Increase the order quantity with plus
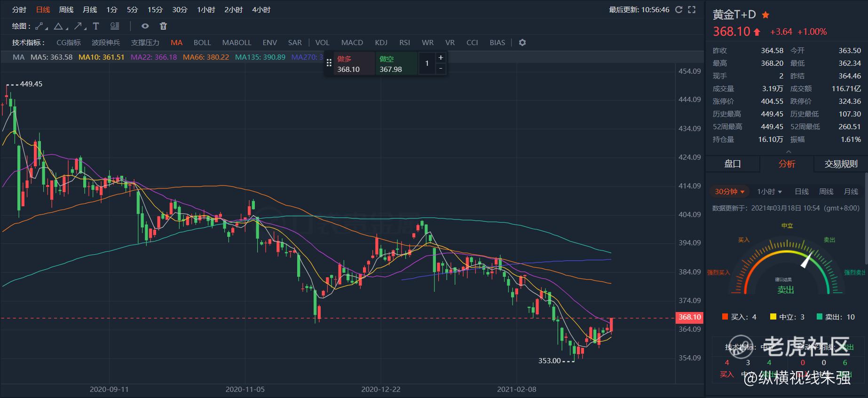868x398 pixels. [441, 58]
